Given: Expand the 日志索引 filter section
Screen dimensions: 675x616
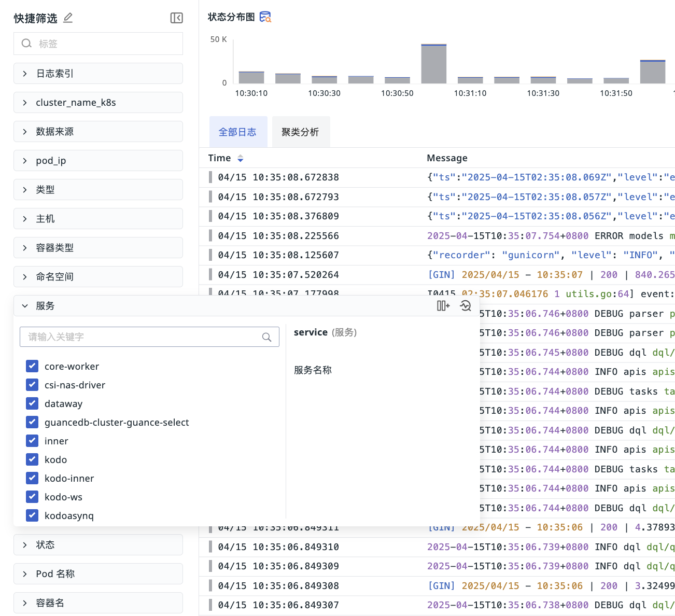Looking at the screenshot, I should tap(98, 74).
